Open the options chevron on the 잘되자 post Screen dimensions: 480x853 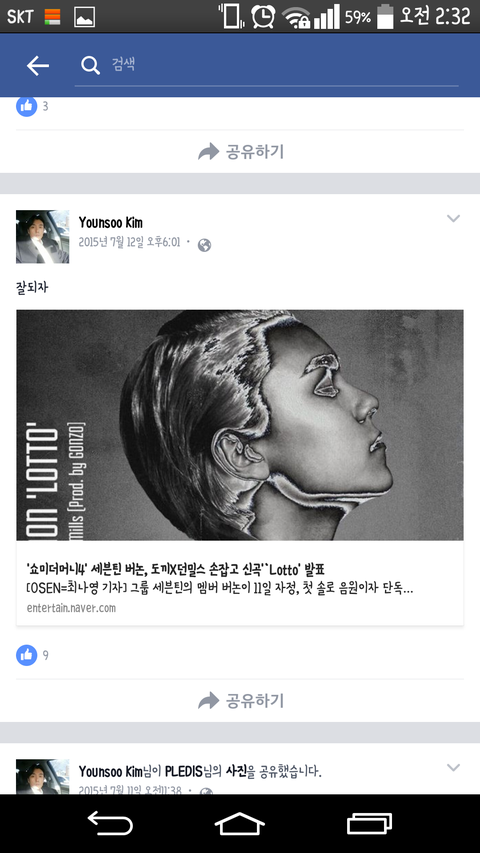tap(453, 219)
